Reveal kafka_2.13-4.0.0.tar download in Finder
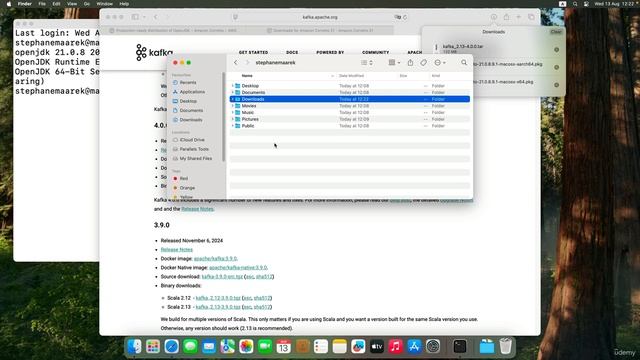 pos(556,50)
